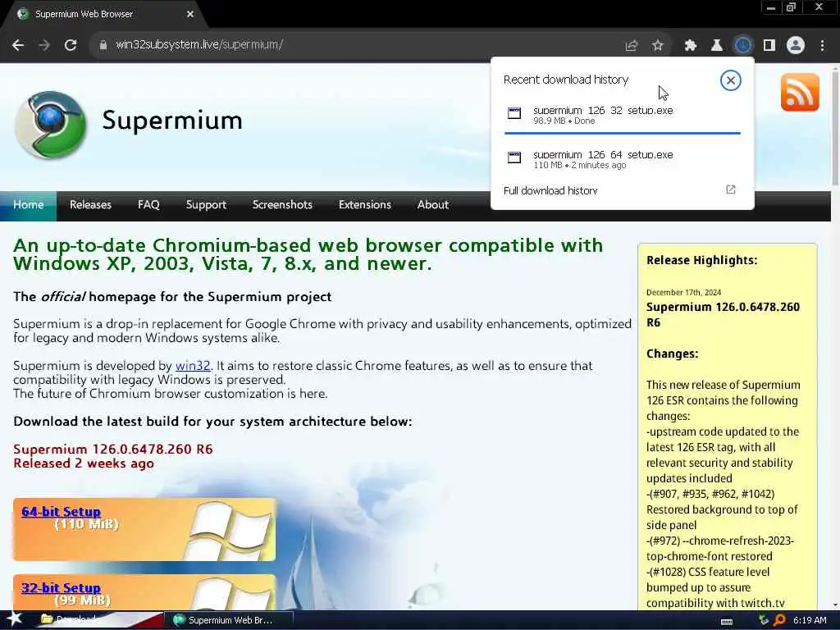The width and height of the screenshot is (840, 630).
Task: Open the Extensions puzzle icon
Action: [691, 46]
